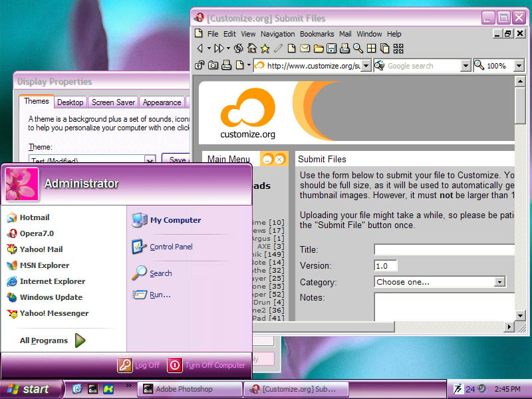This screenshot has width=532, height=399.
Task: Launch Yahoo! Mail from Start menu
Action: (x=35, y=249)
